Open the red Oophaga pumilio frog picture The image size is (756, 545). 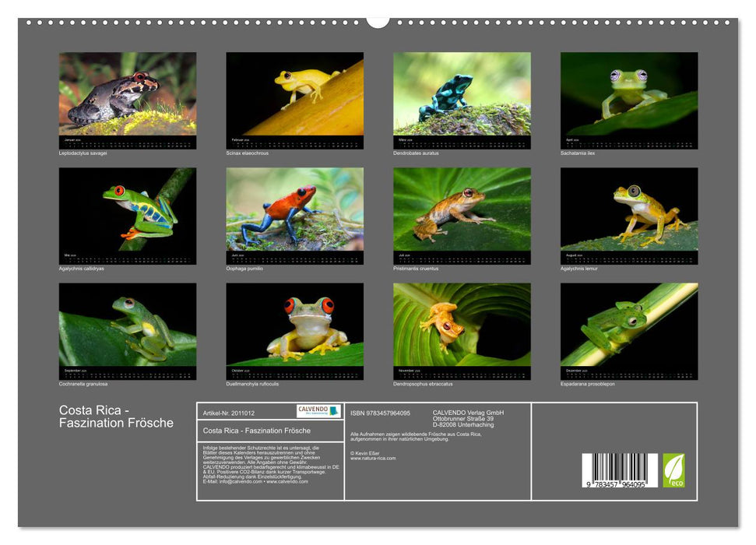coord(294,210)
